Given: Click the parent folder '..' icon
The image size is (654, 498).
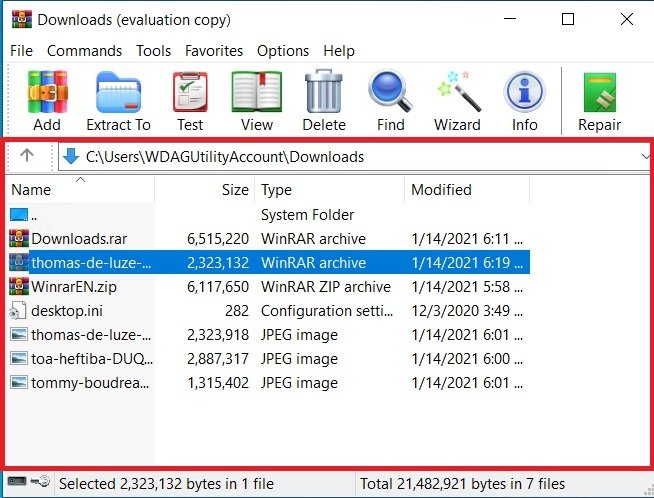Looking at the screenshot, I should click(x=19, y=214).
